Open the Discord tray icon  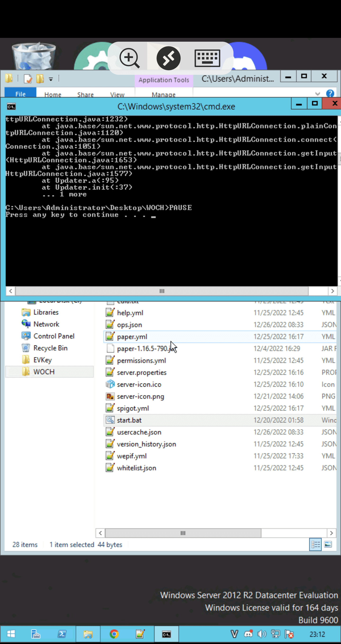click(x=248, y=634)
